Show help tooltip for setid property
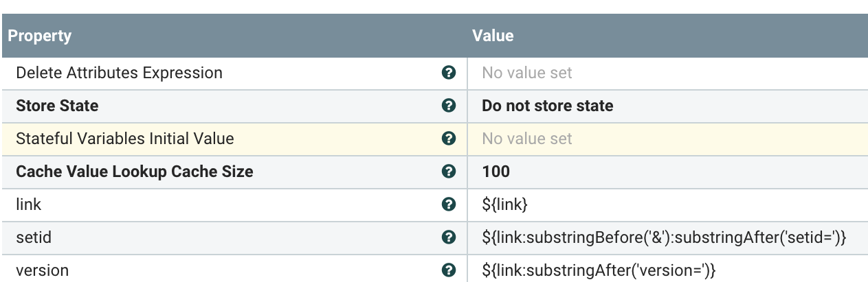This screenshot has width=868, height=282. pos(449,237)
